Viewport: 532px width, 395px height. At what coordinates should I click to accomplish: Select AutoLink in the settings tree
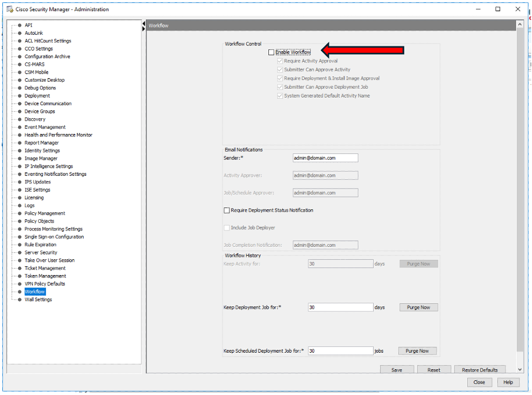click(x=34, y=33)
